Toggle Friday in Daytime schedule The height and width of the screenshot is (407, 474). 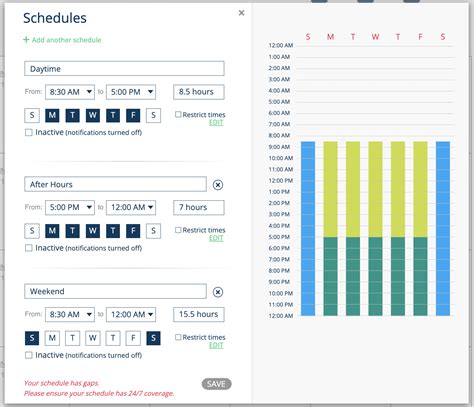133,115
